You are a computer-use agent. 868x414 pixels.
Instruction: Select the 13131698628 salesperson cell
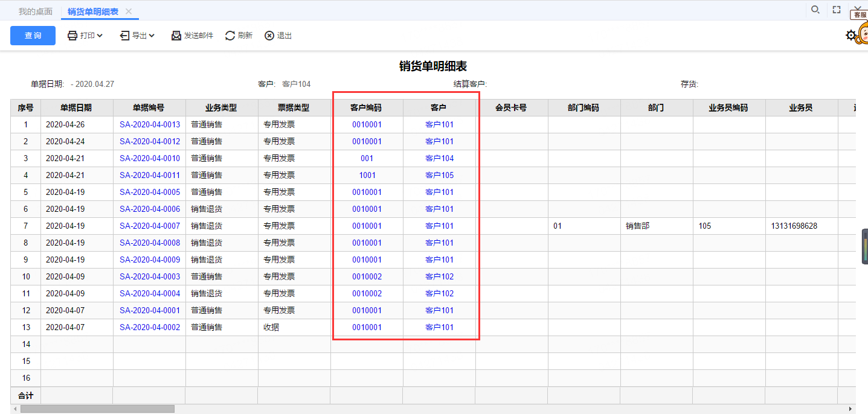pyautogui.click(x=802, y=226)
